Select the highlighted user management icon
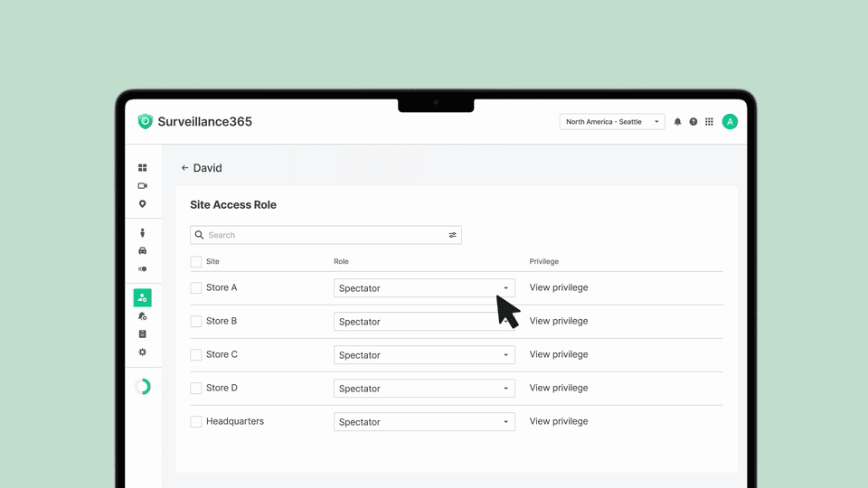The width and height of the screenshot is (868, 488). [142, 297]
